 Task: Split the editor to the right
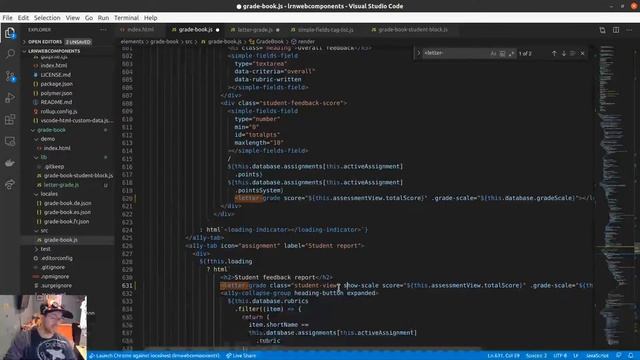pyautogui.click(x=616, y=30)
